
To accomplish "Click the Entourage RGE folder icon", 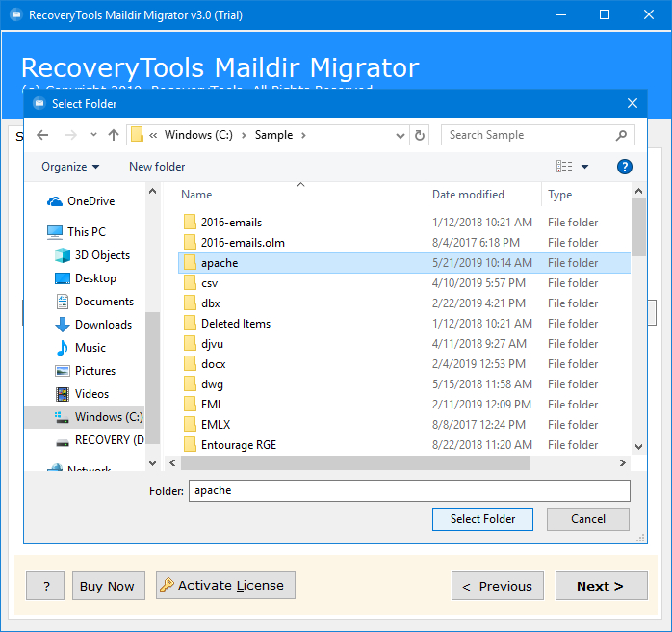I will click(x=190, y=445).
